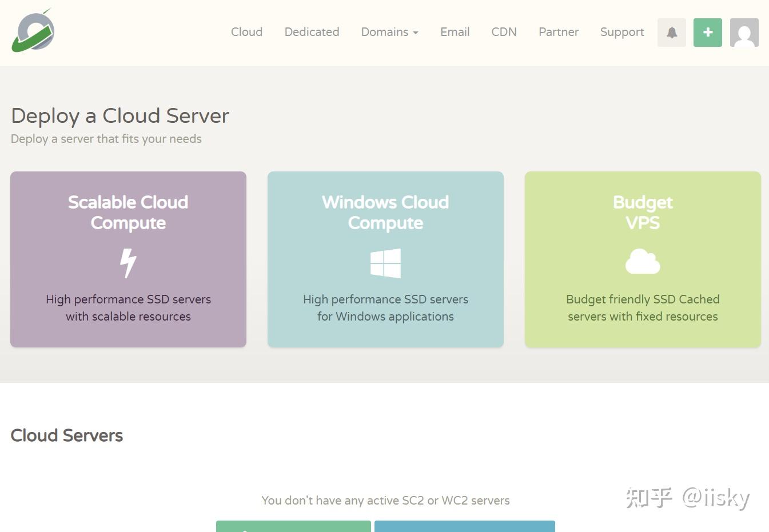Pick the Budget VPS card title
Image resolution: width=769 pixels, height=532 pixels.
tap(643, 212)
